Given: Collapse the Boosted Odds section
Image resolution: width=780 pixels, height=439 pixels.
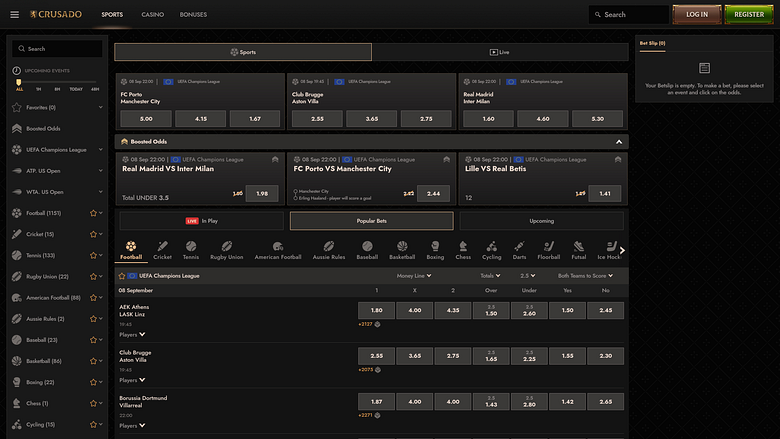Looking at the screenshot, I should (619, 142).
